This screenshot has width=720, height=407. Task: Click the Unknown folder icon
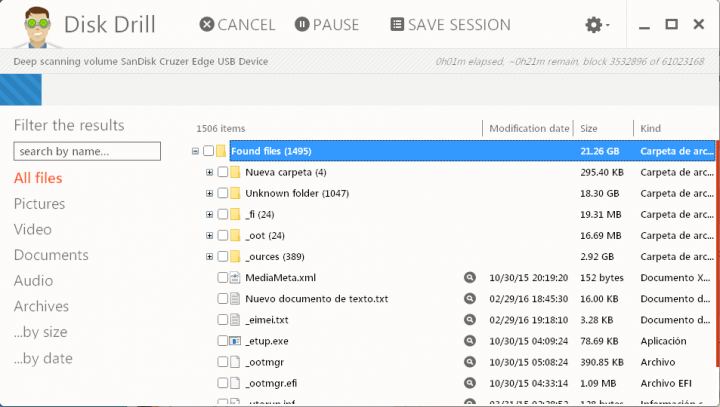[x=235, y=193]
